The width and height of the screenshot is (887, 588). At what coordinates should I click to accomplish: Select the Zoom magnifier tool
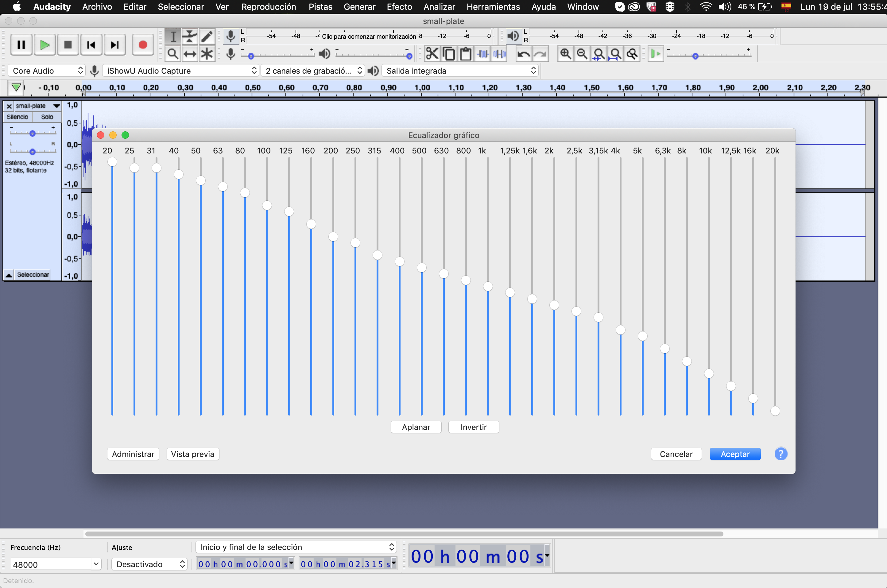pyautogui.click(x=173, y=54)
